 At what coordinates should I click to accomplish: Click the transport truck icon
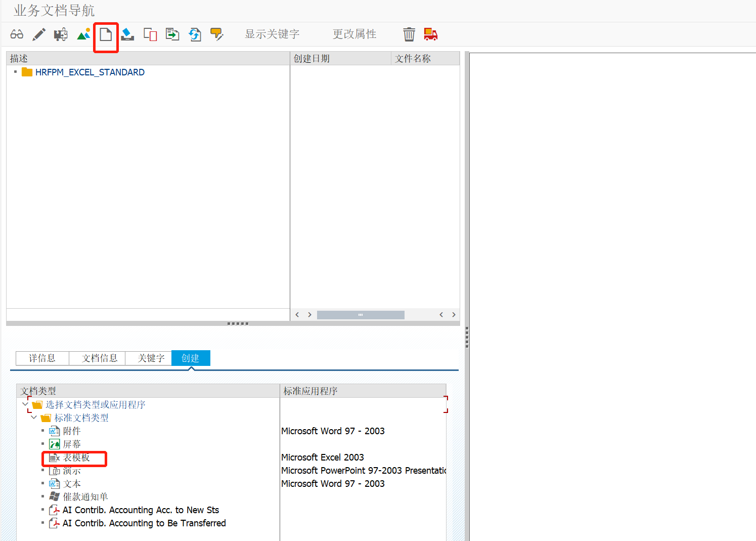(430, 34)
